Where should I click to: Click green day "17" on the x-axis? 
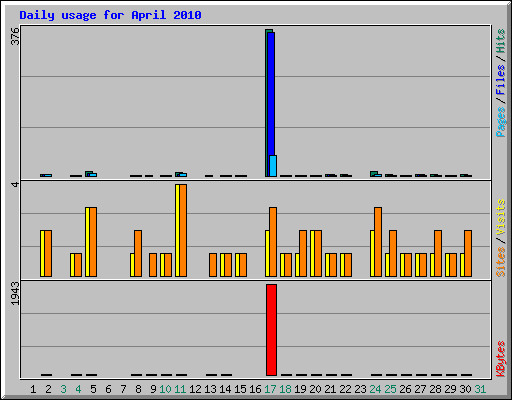coord(270,389)
